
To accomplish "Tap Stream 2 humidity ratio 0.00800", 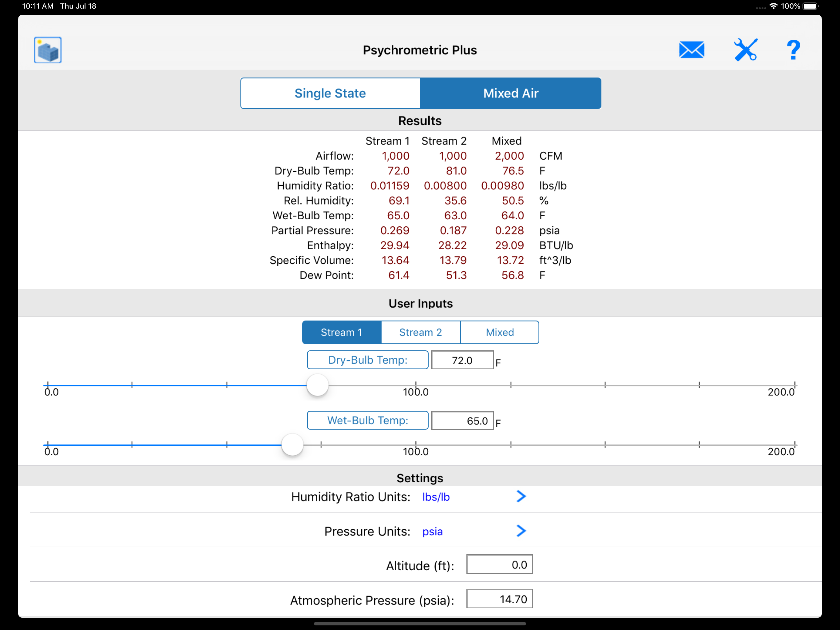I will [445, 186].
